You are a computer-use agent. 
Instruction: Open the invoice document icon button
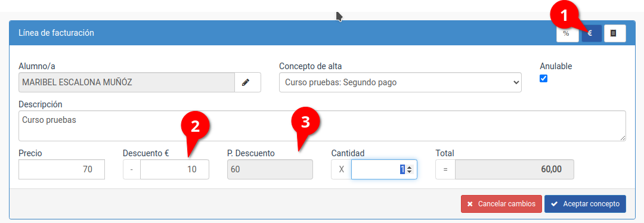pos(615,33)
